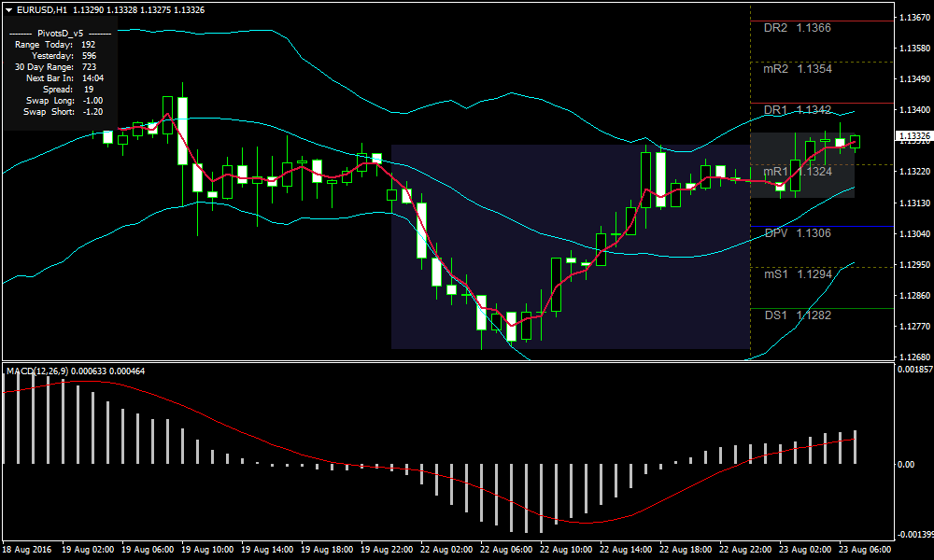Click the 1.13670 price scale value

click(913, 17)
